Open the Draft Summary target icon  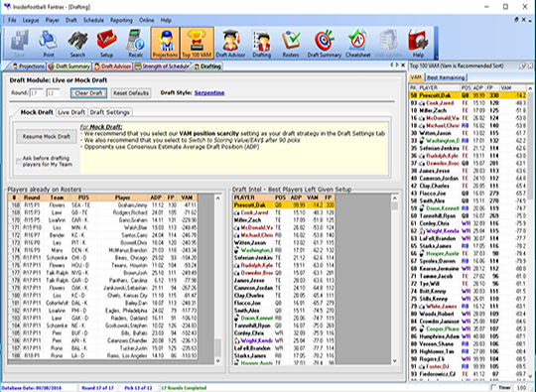[x=324, y=43]
